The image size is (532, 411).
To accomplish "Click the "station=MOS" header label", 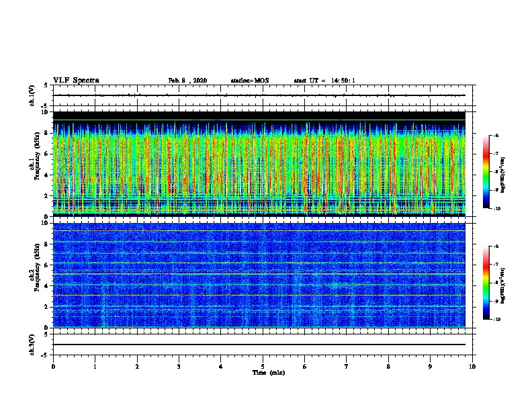I will 250,81.
